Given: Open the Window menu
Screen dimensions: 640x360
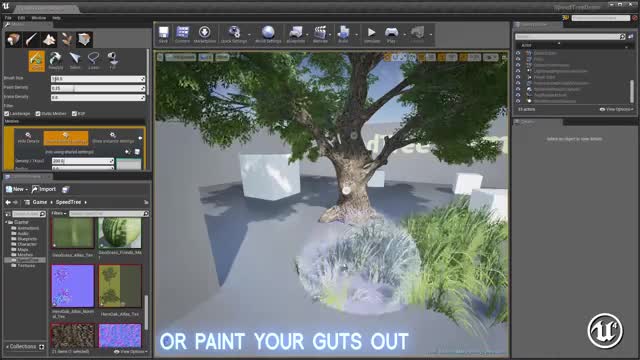Looking at the screenshot, I should click(x=39, y=18).
